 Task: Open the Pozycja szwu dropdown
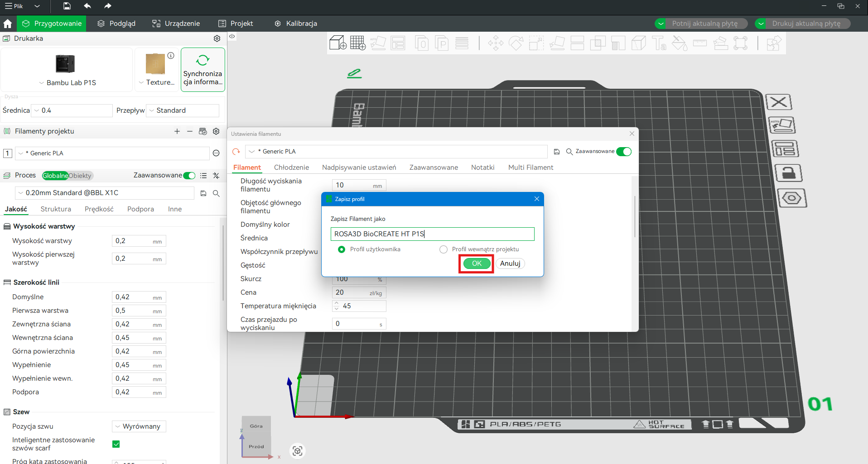click(x=139, y=426)
